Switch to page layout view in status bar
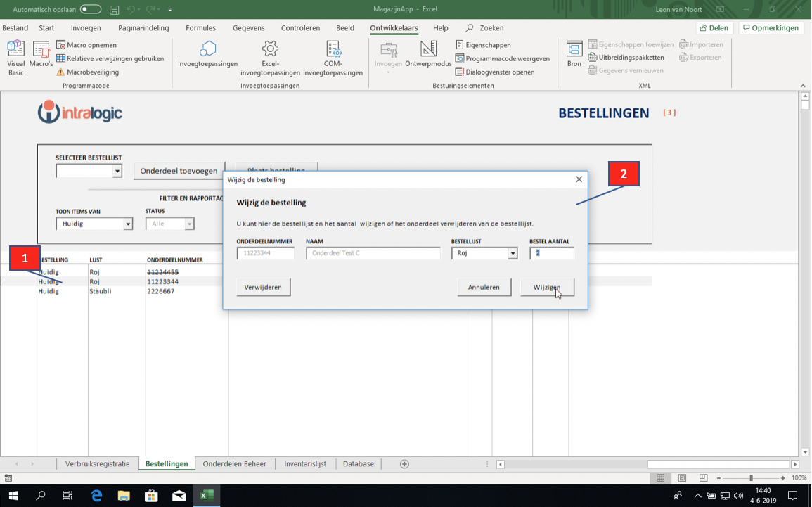812x507 pixels. pyautogui.click(x=682, y=478)
